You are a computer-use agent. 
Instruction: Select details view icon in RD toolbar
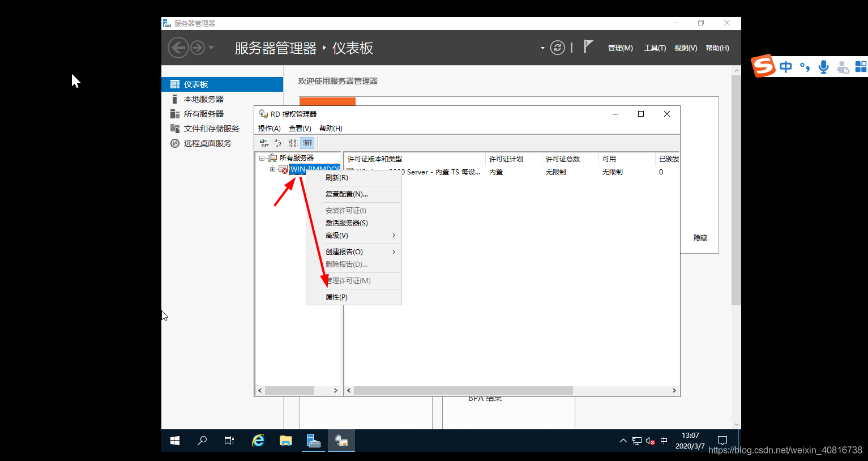click(307, 143)
